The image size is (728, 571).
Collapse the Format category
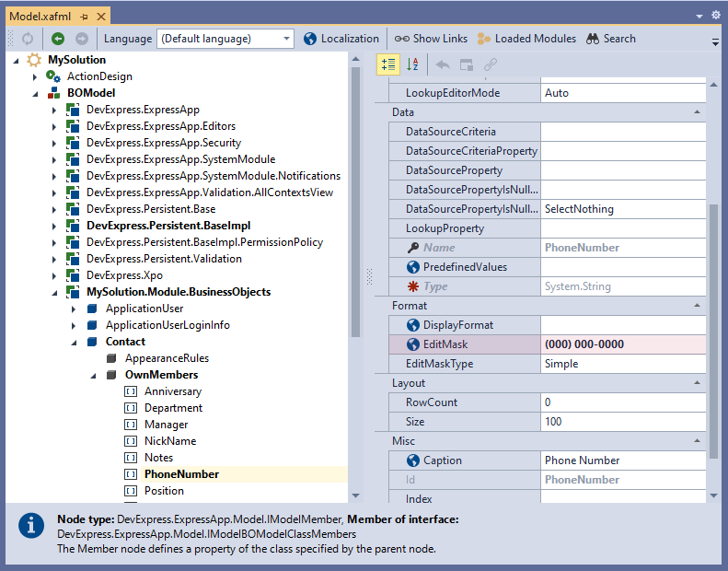[697, 305]
